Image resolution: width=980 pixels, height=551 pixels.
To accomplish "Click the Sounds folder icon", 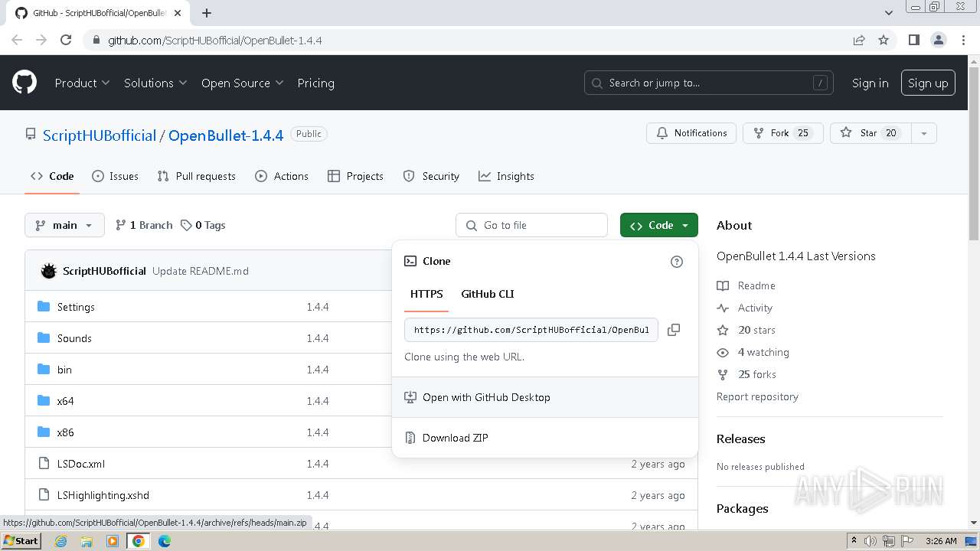I will pos(44,338).
